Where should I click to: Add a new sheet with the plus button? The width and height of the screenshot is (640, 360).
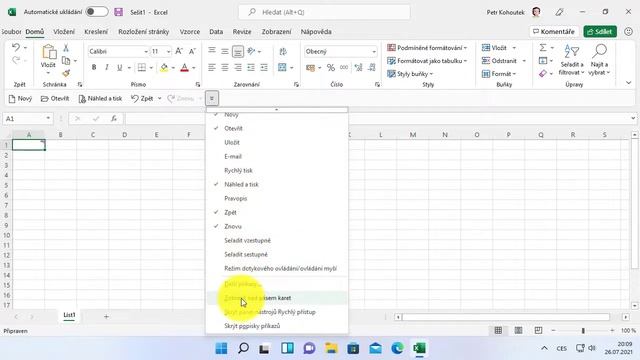tap(106, 317)
